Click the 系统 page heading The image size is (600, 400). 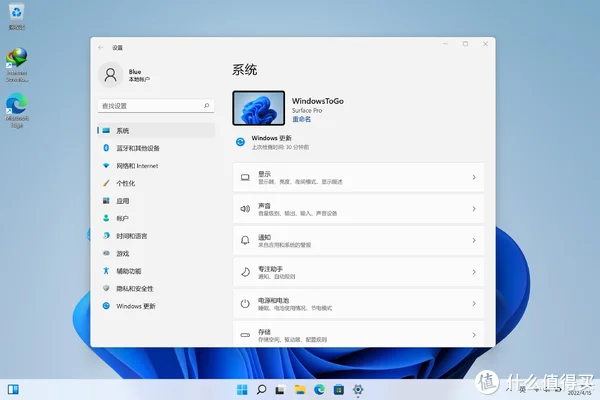pos(245,70)
